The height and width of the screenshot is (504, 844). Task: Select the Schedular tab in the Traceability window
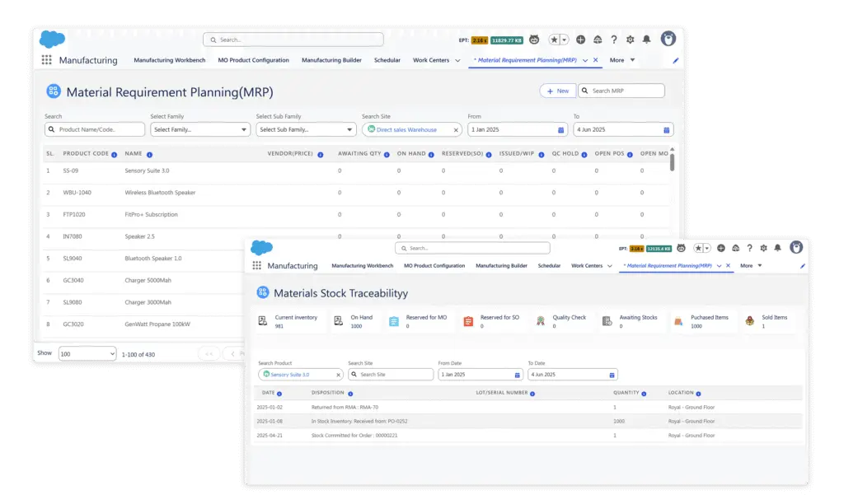tap(549, 266)
